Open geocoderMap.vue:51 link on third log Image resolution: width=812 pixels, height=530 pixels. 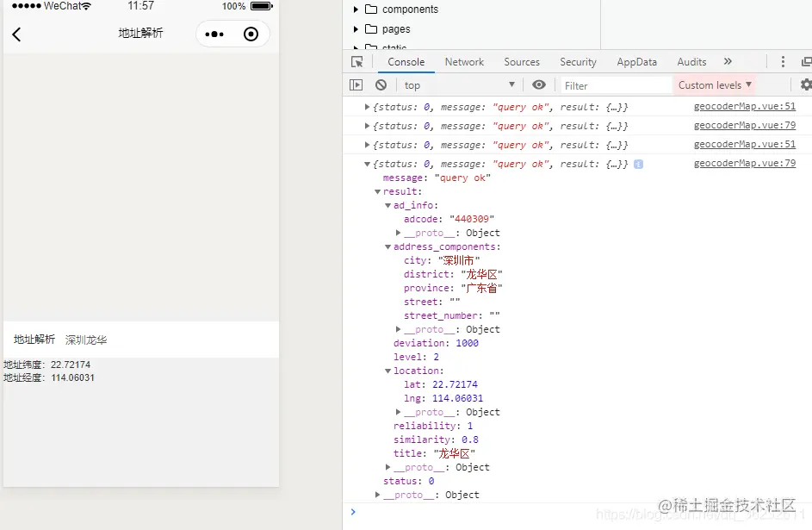click(744, 144)
